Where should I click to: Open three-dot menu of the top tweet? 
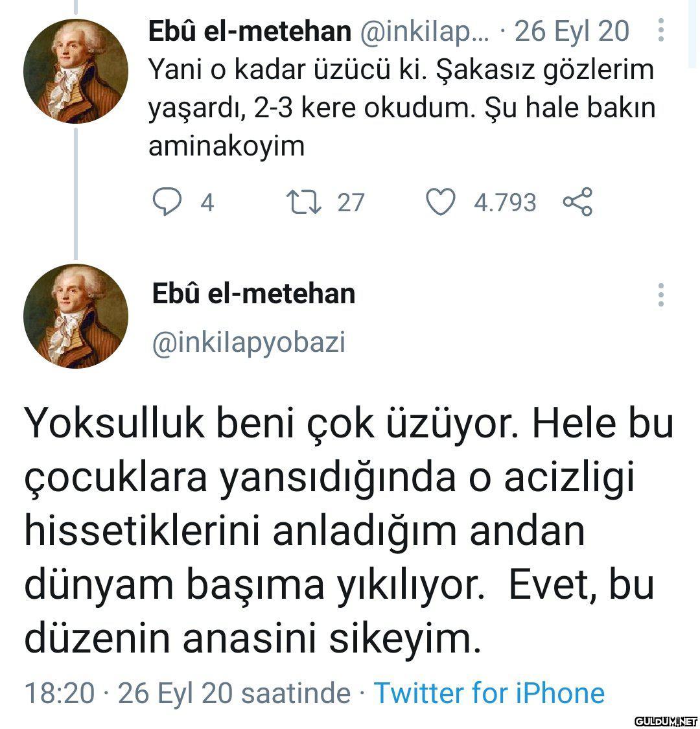click(x=660, y=30)
